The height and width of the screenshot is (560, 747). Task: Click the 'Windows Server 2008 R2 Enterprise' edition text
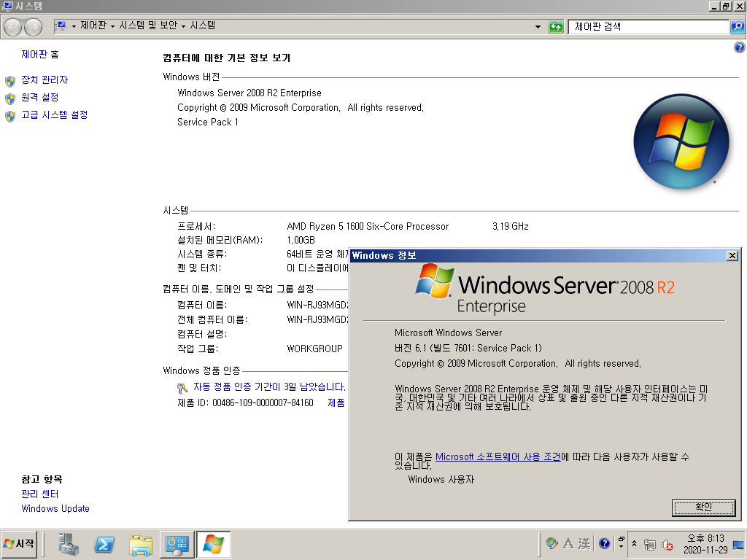(249, 93)
